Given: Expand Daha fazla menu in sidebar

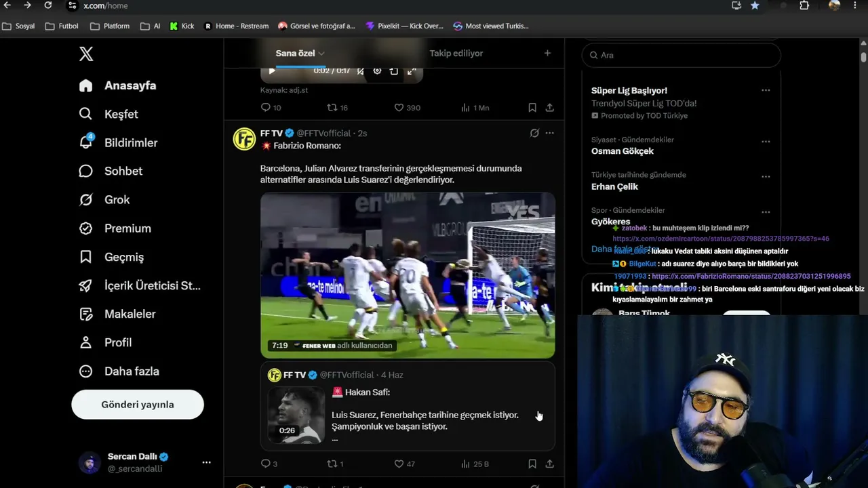Looking at the screenshot, I should 119,371.
